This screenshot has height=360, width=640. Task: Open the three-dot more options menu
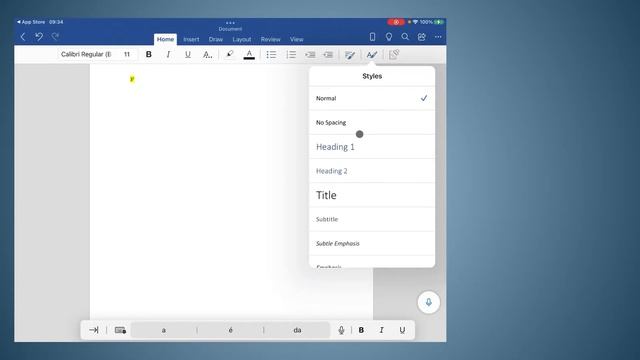coord(438,37)
